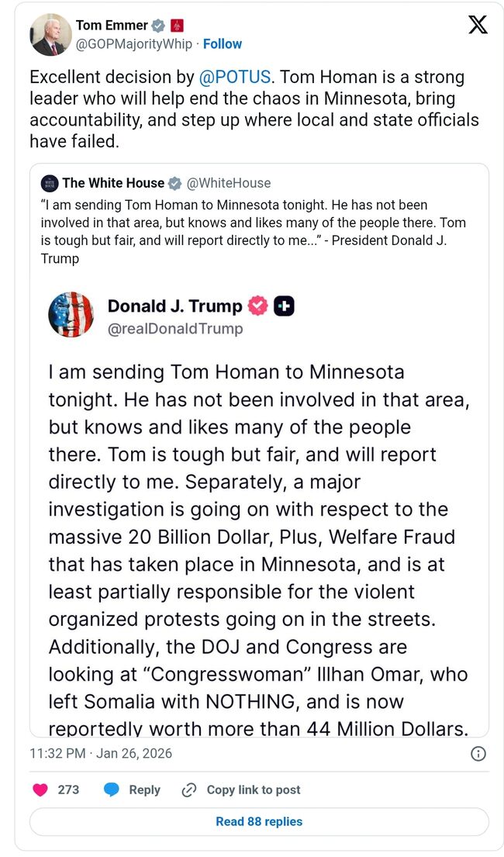Click Tom Emmer's verified badge
Image resolution: width=504 pixels, height=857 pixels.
click(158, 26)
